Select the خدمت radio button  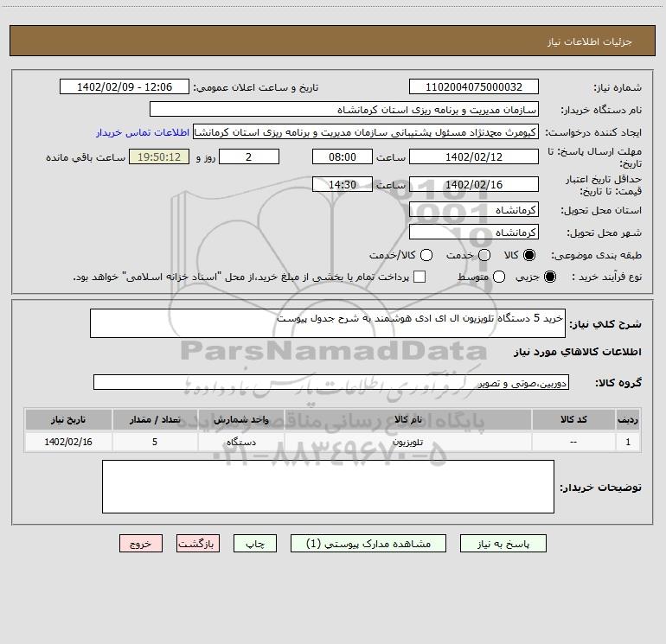pyautogui.click(x=484, y=255)
